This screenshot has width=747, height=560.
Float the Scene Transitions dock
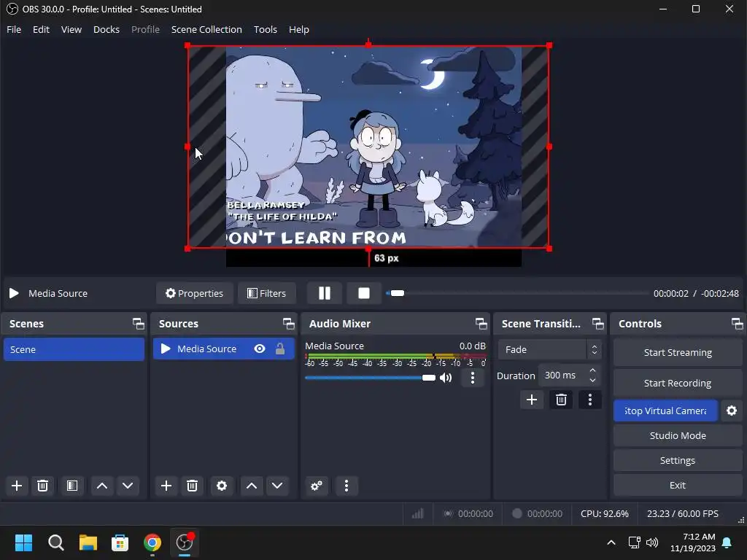(x=597, y=324)
